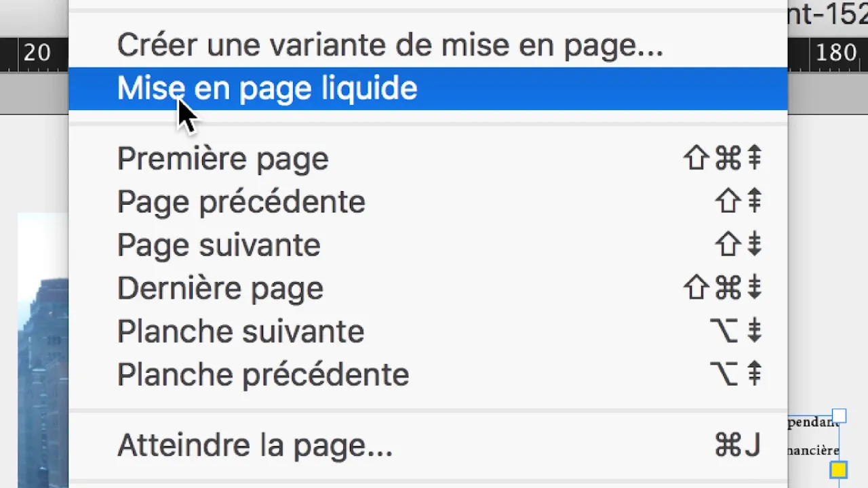Open Atteindre la page dialog

428,445
